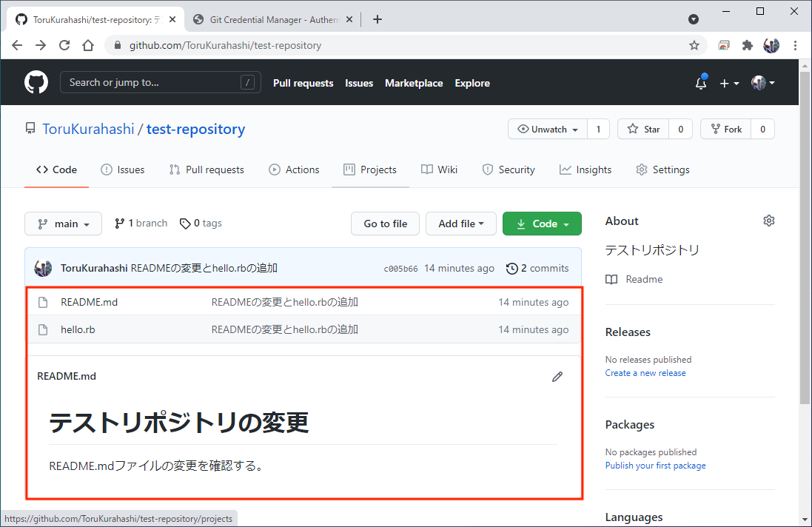The image size is (812, 527).
Task: Open the plus create-new menu
Action: pos(729,83)
